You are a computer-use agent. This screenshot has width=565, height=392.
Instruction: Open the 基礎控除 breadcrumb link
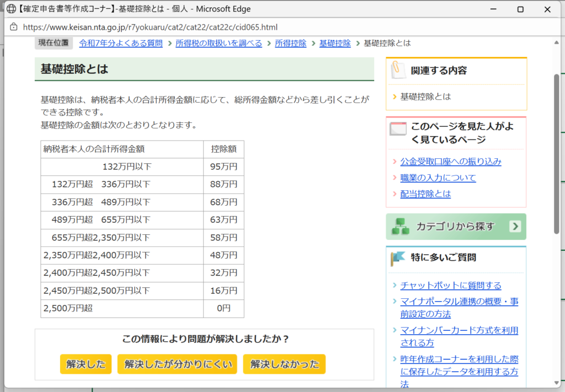point(335,43)
